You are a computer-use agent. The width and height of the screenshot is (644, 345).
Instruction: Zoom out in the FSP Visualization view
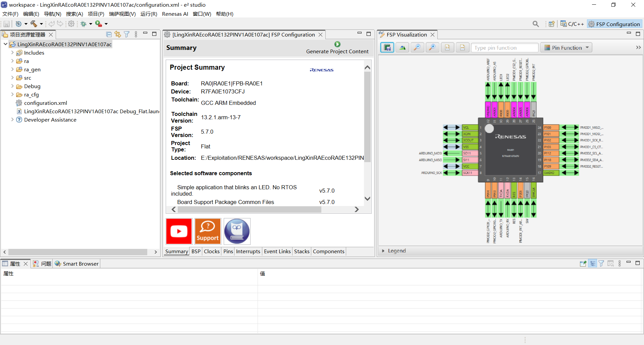417,48
